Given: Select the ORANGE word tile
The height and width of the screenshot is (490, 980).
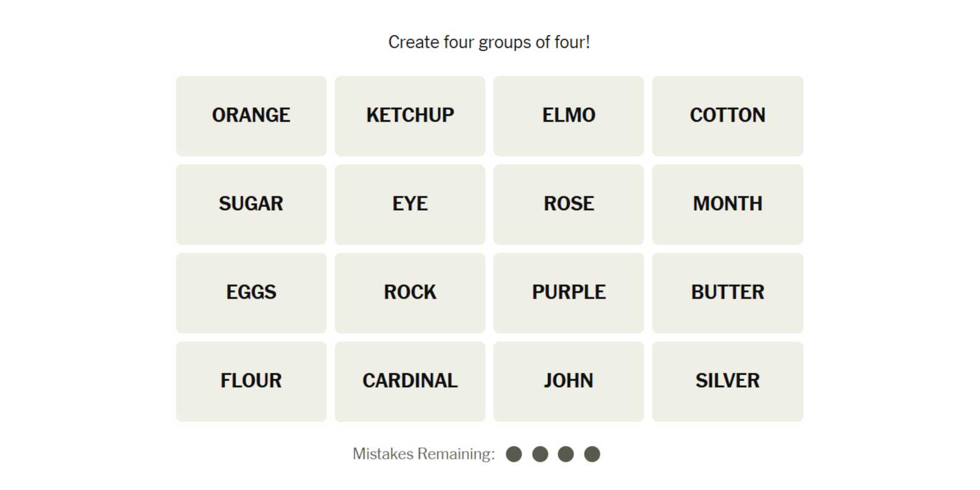Looking at the screenshot, I should [x=251, y=116].
